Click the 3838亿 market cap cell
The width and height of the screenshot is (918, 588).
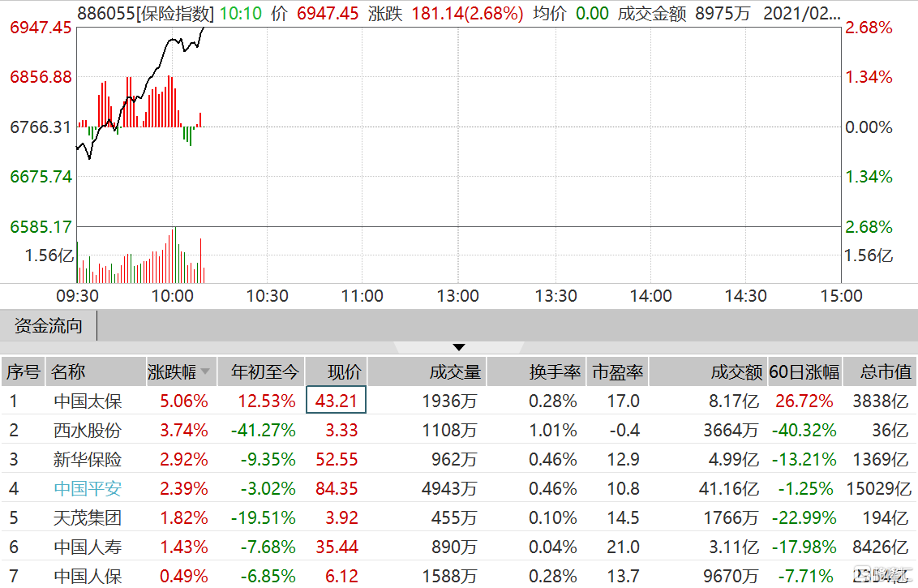880,401
